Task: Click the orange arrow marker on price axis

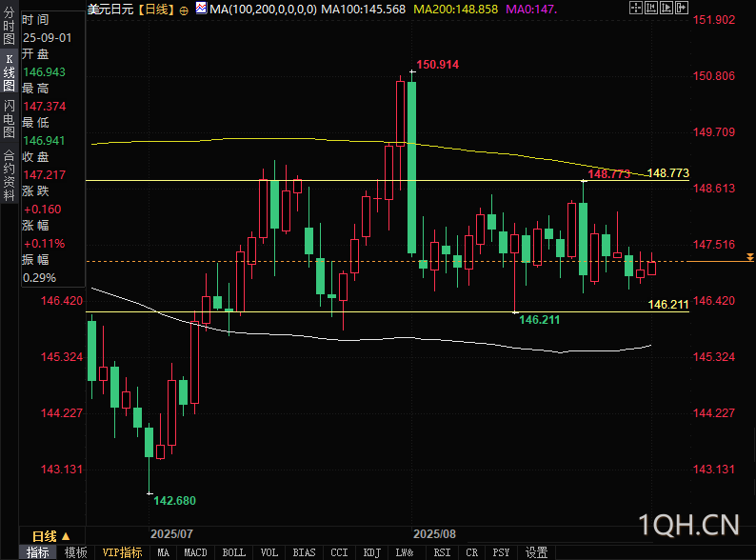Action: coord(750,258)
